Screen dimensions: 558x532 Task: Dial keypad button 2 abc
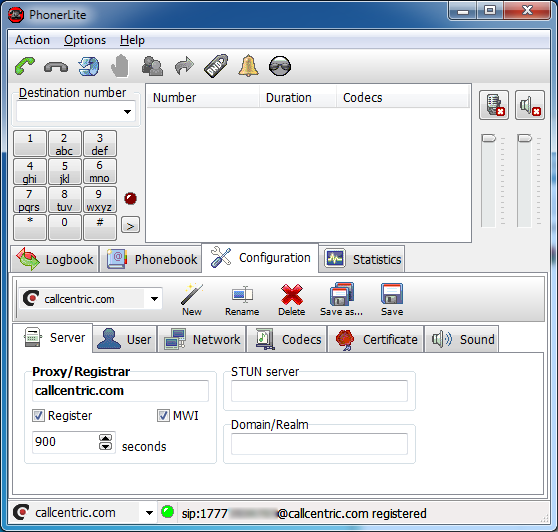(x=65, y=143)
